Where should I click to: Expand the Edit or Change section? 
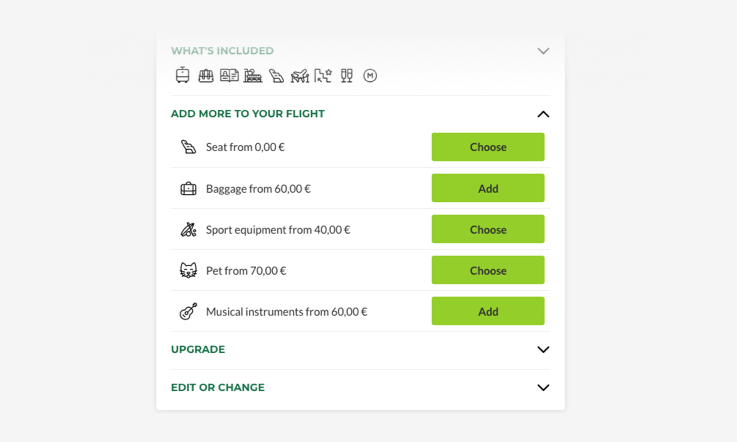click(543, 388)
